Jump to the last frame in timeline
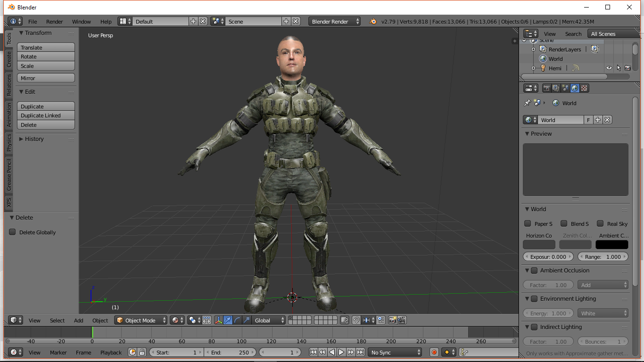This screenshot has height=362, width=644. click(360, 352)
